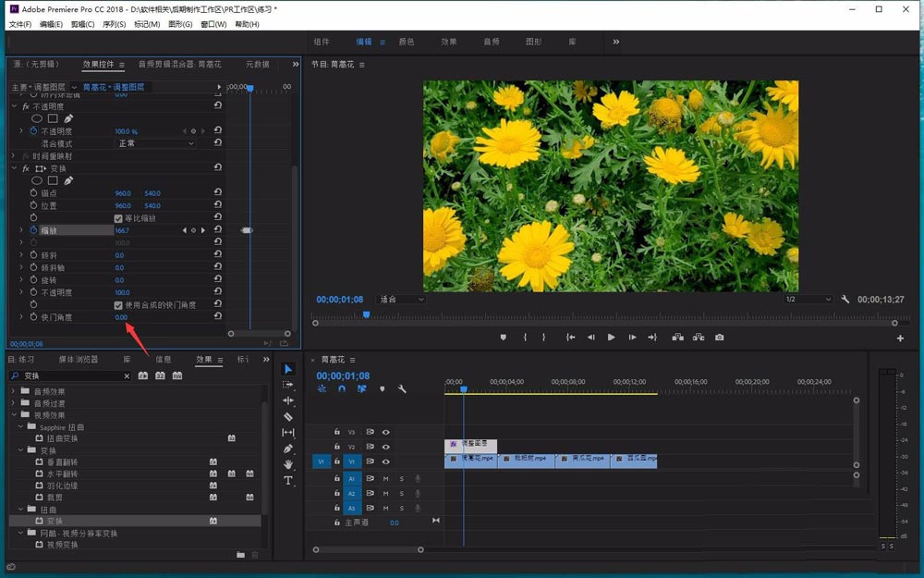This screenshot has width=924, height=578.
Task: Uncheck the 等比缩放 checkbox
Action: [x=118, y=218]
